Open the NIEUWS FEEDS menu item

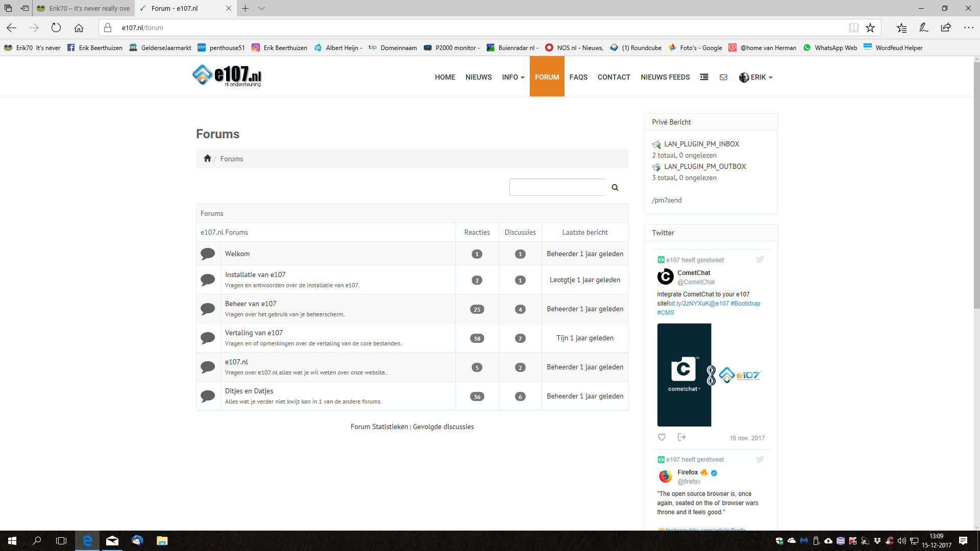click(x=665, y=77)
